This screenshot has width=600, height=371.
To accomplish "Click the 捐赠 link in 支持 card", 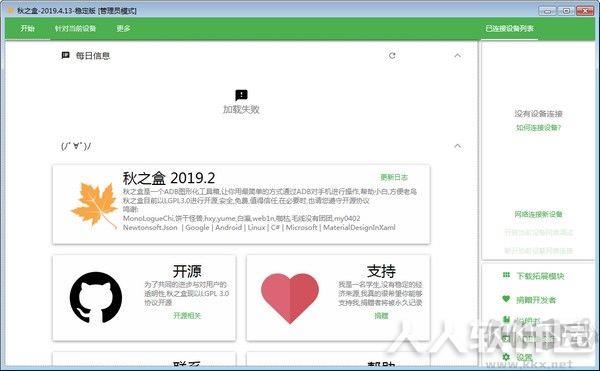I will tap(381, 316).
